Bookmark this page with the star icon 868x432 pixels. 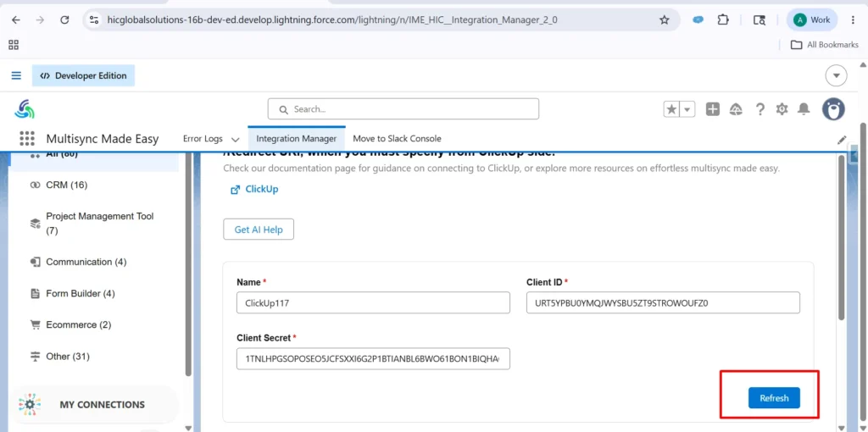pos(665,20)
